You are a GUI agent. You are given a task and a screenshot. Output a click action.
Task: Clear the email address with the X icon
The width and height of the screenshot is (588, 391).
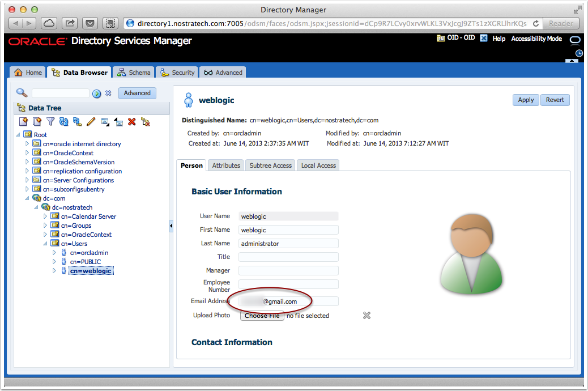tap(366, 315)
